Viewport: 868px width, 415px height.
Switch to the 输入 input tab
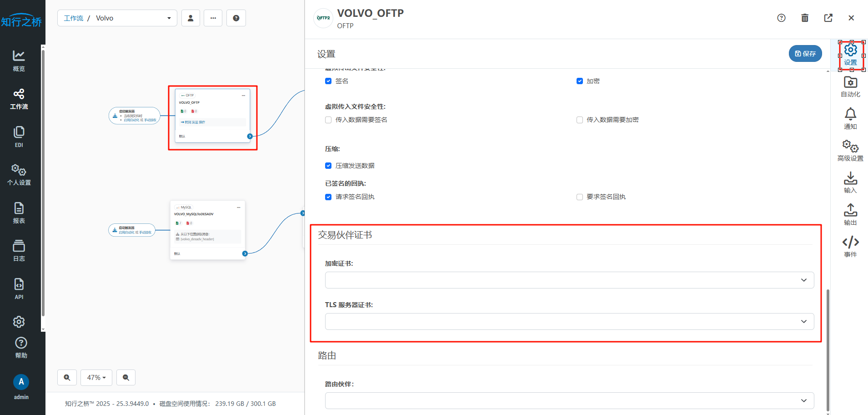point(850,182)
